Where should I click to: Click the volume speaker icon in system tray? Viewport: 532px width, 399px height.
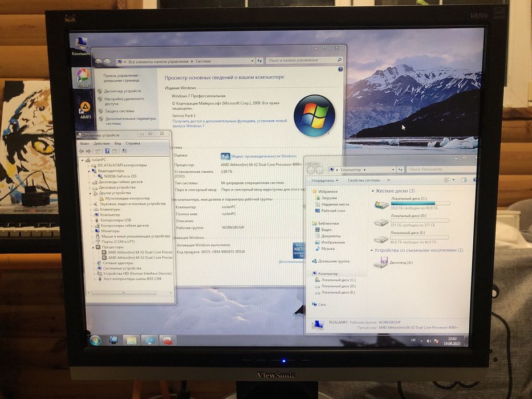point(429,341)
